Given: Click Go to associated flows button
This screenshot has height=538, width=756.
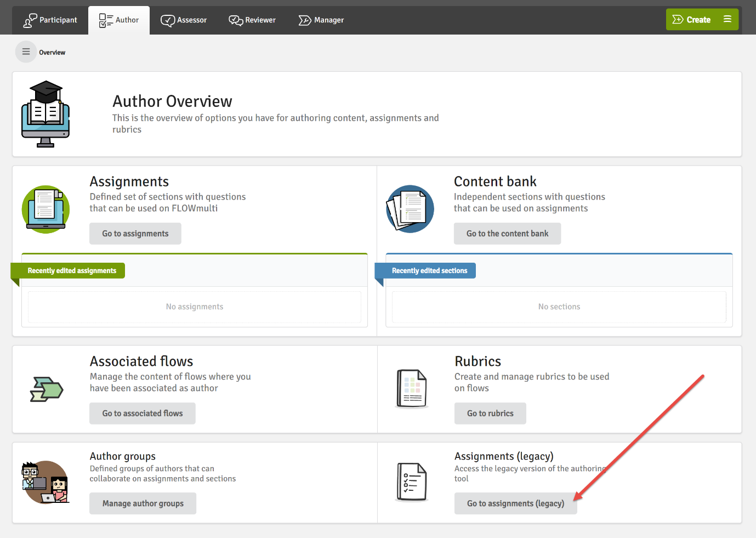Looking at the screenshot, I should 143,414.
